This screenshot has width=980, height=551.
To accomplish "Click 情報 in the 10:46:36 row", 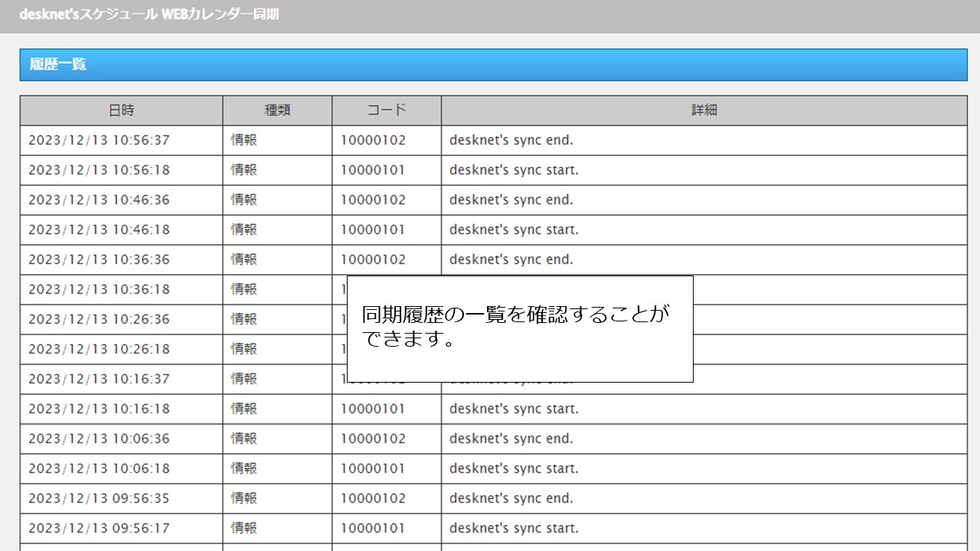I will (x=244, y=200).
